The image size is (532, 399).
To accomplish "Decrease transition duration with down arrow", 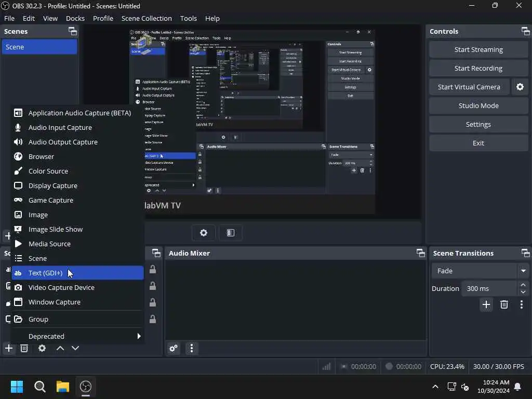I will pos(523,292).
